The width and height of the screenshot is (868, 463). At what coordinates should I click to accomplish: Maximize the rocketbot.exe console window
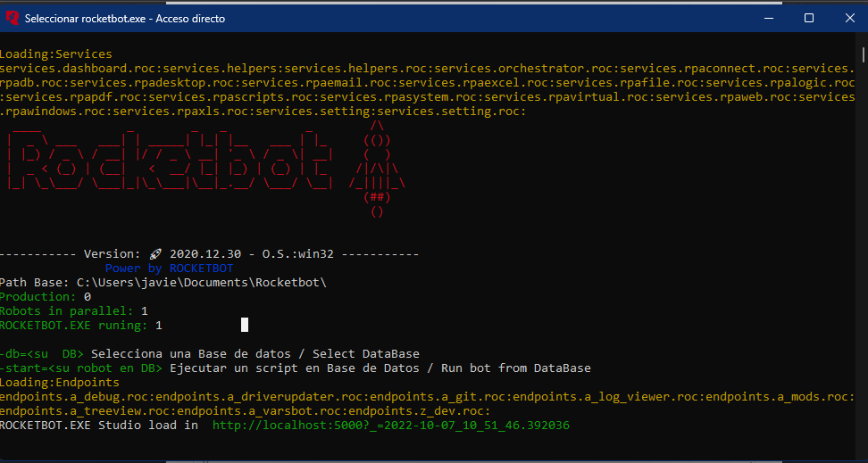(809, 18)
